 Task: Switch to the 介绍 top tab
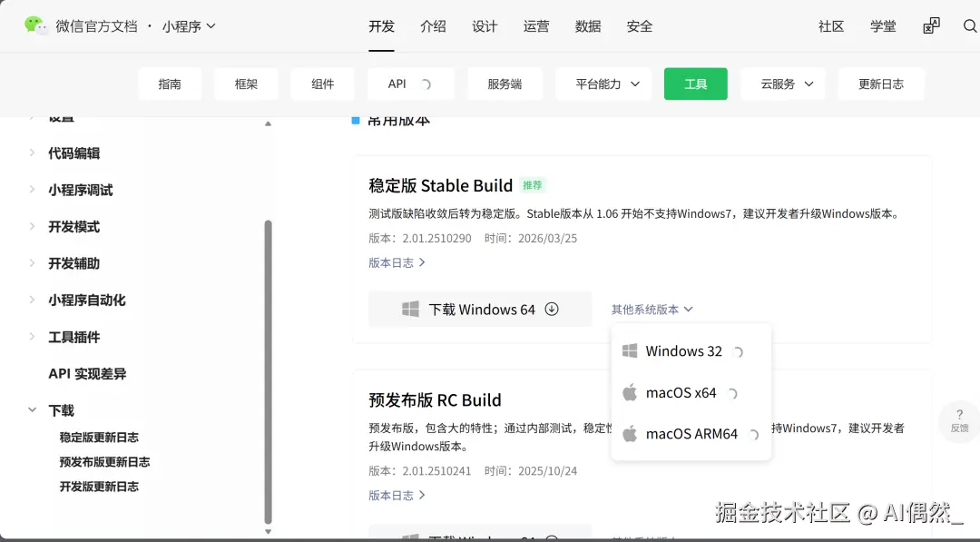tap(433, 26)
